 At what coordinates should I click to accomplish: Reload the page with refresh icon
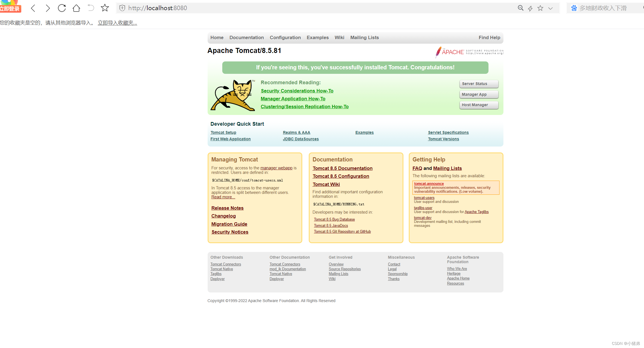pyautogui.click(x=62, y=8)
